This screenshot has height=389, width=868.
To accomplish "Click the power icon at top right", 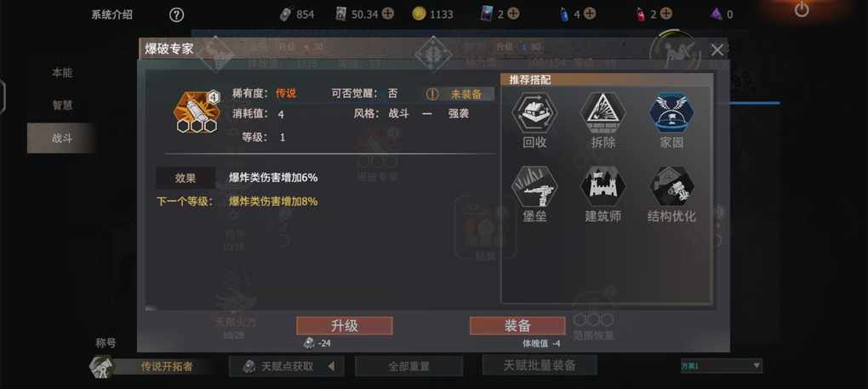I will pyautogui.click(x=802, y=9).
